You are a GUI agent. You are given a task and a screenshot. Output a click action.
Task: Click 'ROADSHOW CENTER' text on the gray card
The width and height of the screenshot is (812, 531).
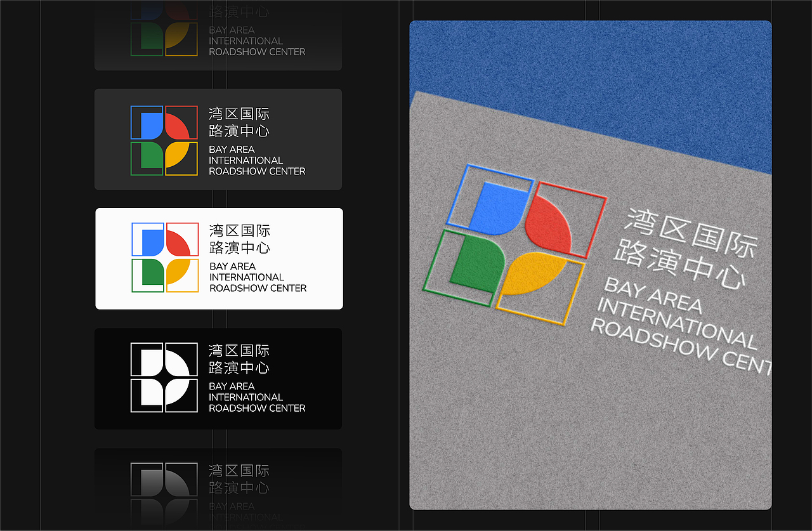pyautogui.click(x=258, y=171)
